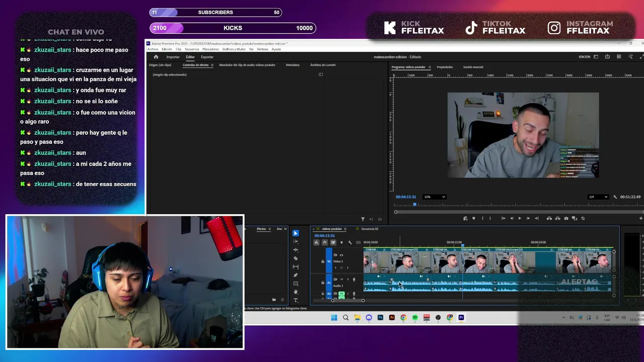
Task: Click Program monitor playhead on scrub bar
Action: click(415, 204)
